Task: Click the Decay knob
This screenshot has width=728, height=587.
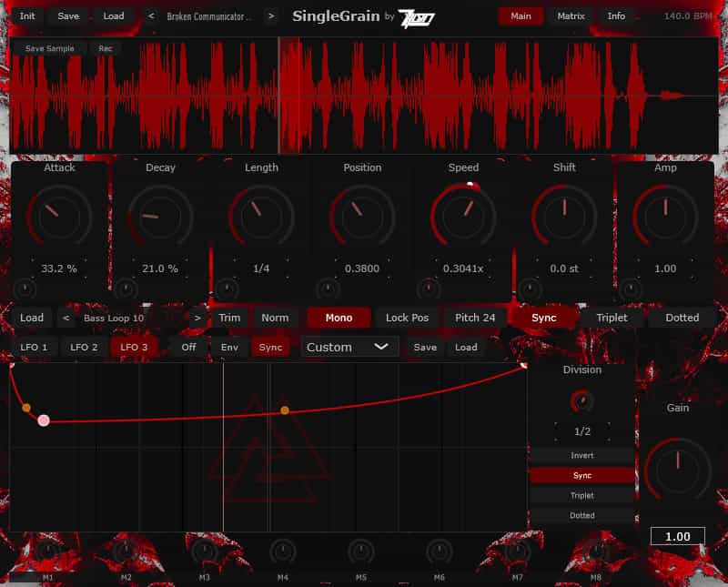Action: [x=160, y=216]
